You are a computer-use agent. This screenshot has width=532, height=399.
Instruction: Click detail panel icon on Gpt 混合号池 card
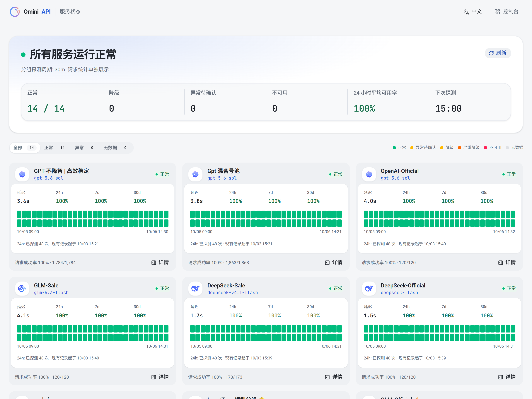click(x=327, y=263)
